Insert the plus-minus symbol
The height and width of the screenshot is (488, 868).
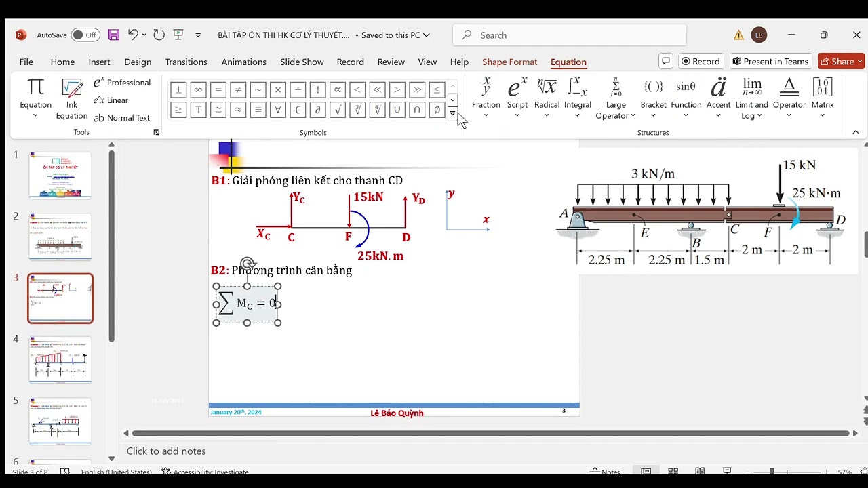[x=178, y=89]
